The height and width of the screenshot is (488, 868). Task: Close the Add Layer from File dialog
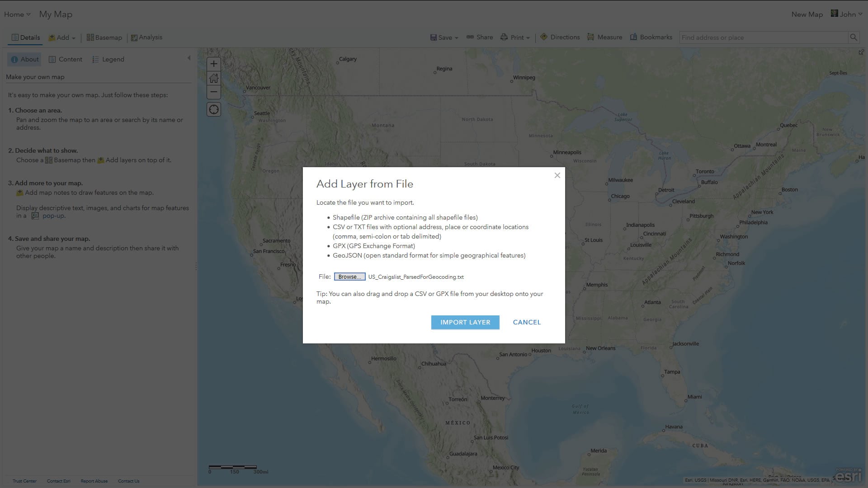tap(557, 175)
